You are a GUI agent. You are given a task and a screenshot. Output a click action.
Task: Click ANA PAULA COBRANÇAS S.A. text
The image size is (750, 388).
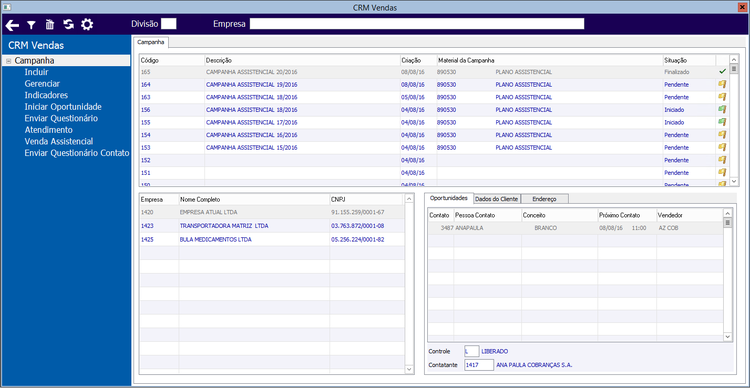pyautogui.click(x=534, y=365)
